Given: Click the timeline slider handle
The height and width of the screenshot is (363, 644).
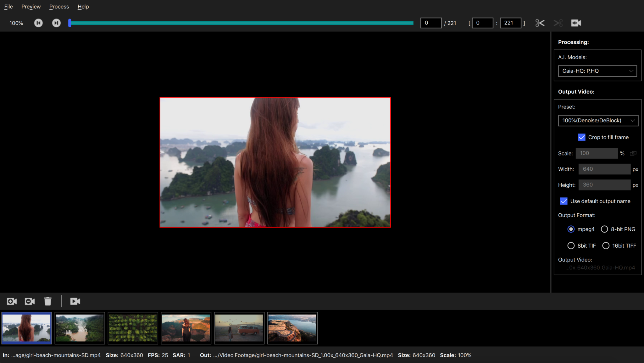Looking at the screenshot, I should pyautogui.click(x=70, y=23).
